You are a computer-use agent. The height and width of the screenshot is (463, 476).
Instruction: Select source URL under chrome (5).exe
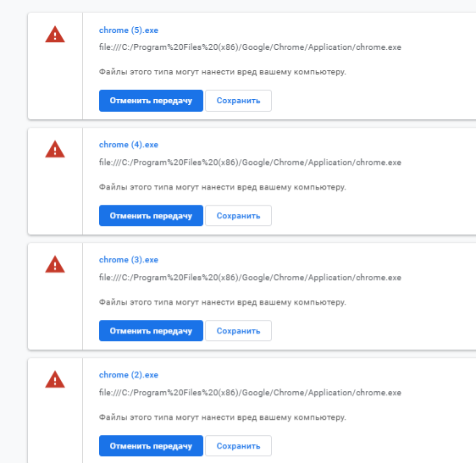(250, 47)
